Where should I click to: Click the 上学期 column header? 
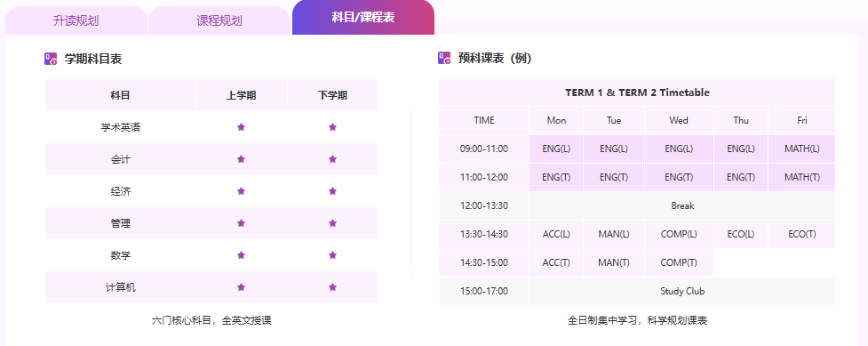tap(242, 95)
